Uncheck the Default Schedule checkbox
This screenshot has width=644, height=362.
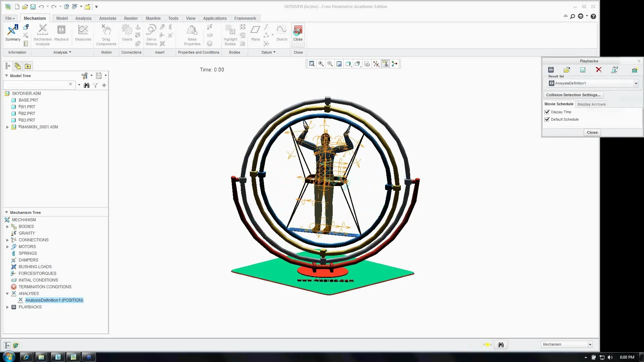547,119
